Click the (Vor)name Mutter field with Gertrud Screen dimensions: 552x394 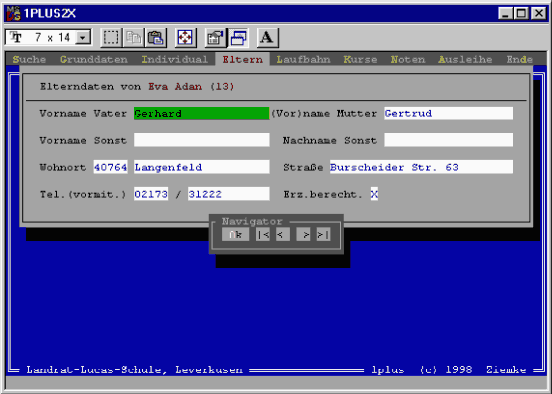[x=448, y=113]
